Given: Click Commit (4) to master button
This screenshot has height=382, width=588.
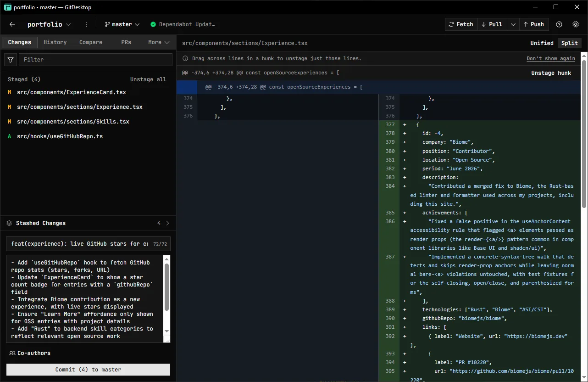Looking at the screenshot, I should pos(88,370).
